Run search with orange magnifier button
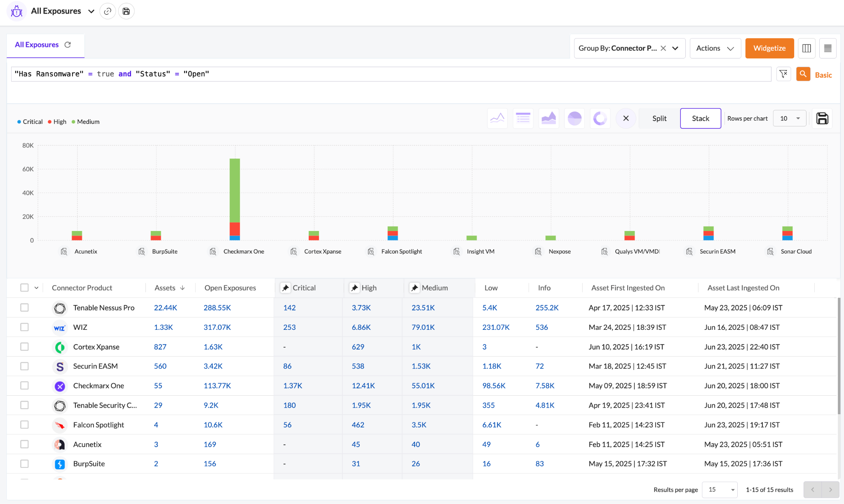 [803, 74]
